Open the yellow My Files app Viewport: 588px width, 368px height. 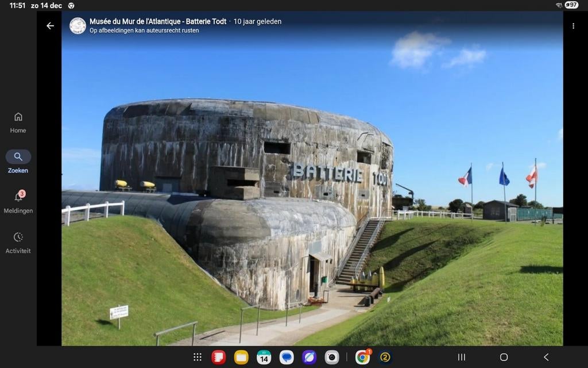(x=241, y=357)
